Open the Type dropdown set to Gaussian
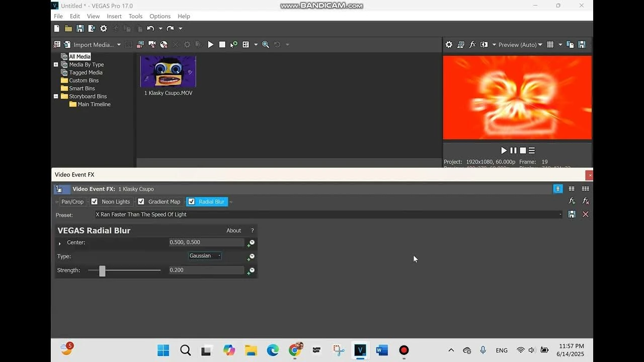The height and width of the screenshot is (362, 644). (204, 255)
